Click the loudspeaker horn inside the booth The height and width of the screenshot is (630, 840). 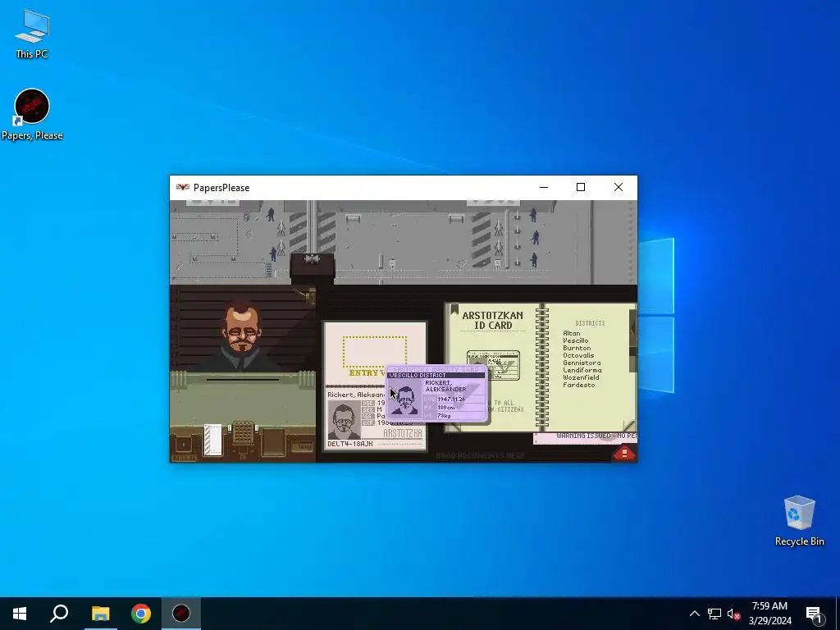(307, 294)
